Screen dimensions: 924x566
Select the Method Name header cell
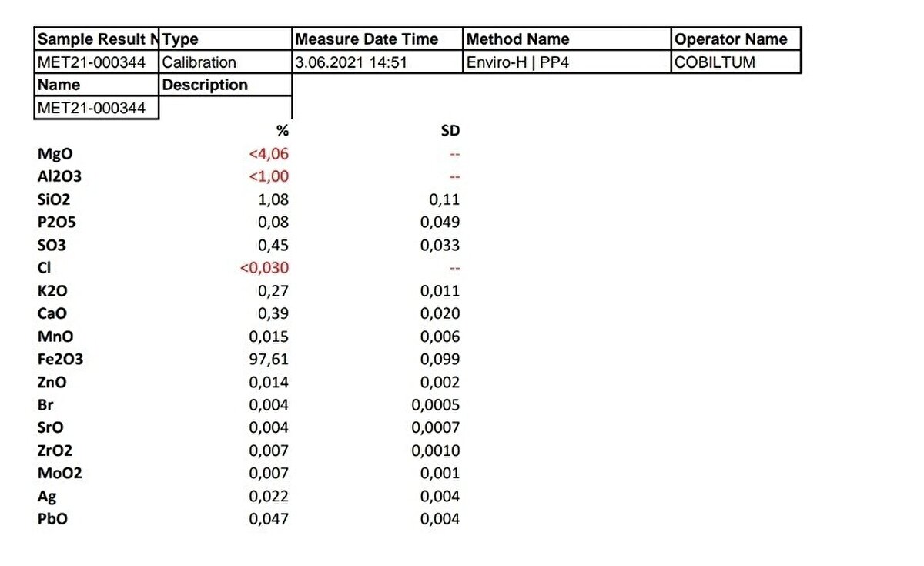click(x=567, y=39)
